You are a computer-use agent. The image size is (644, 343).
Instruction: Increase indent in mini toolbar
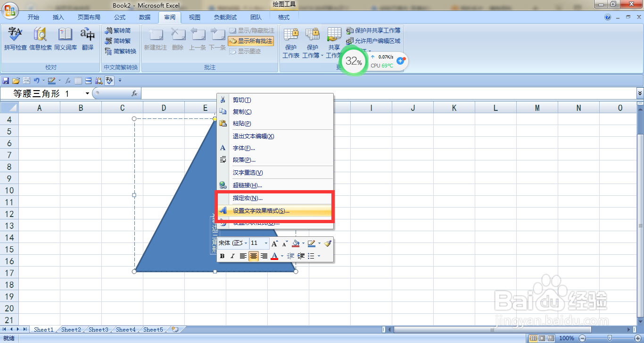(301, 256)
